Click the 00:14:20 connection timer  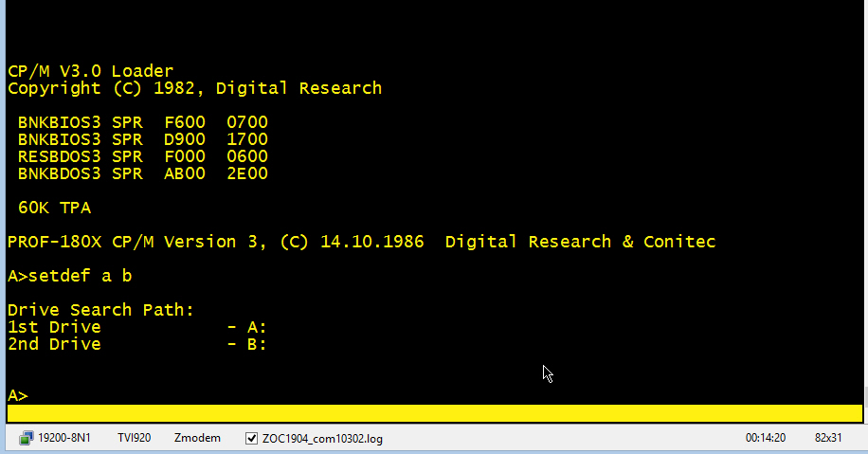click(766, 438)
